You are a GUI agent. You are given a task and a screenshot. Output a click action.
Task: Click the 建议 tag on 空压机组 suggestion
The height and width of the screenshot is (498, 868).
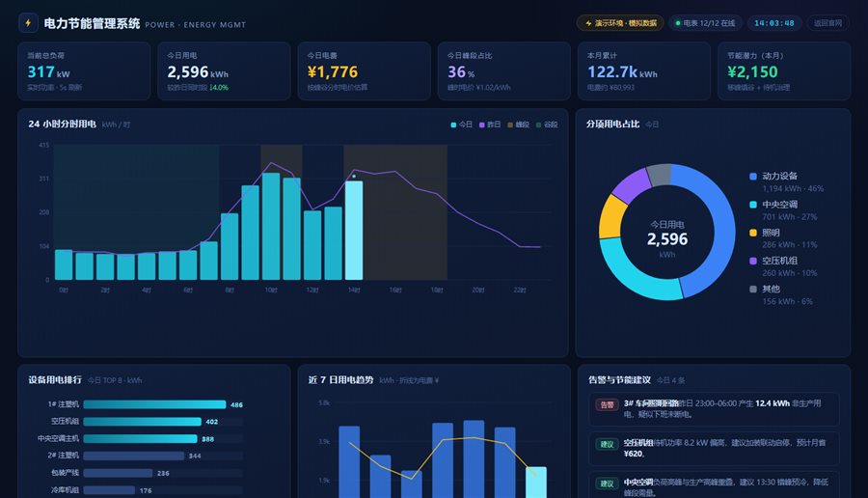607,444
